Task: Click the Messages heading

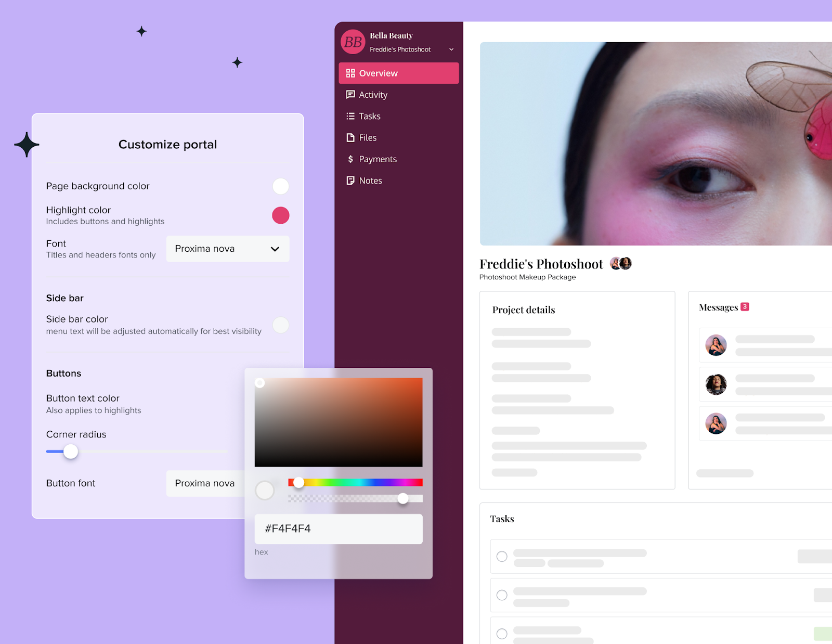Action: [x=718, y=307]
